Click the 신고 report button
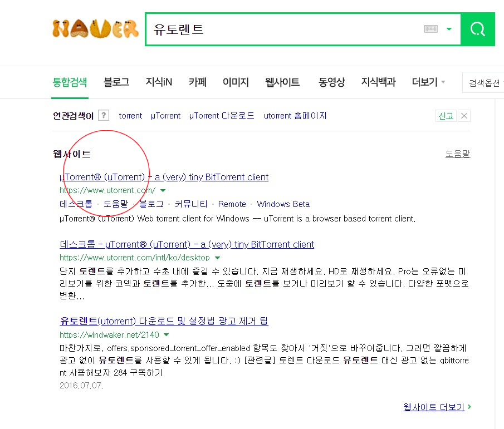 coord(446,116)
